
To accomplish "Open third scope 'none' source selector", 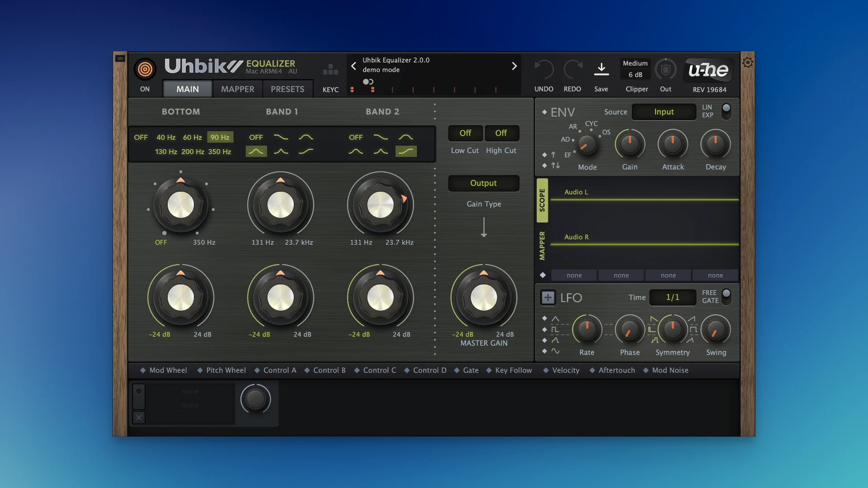I will [668, 275].
